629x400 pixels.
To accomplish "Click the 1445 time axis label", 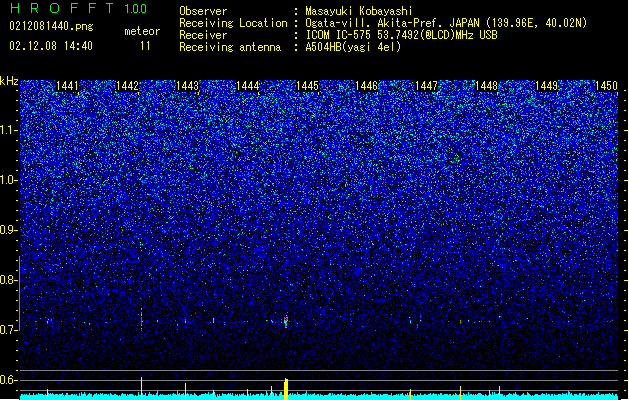I will click(x=307, y=86).
